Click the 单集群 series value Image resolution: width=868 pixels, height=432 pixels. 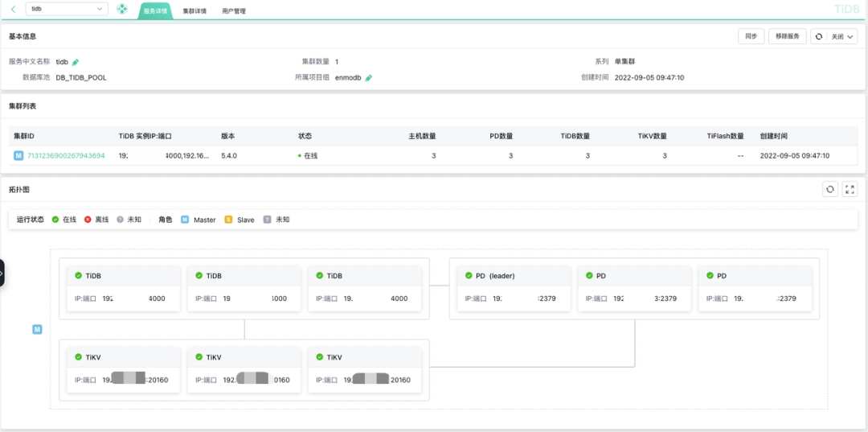click(627, 62)
